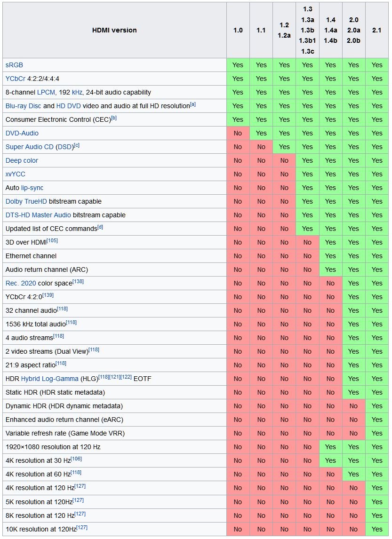392x539 pixels.
Task: Open the sRGB link
Action: coord(14,65)
